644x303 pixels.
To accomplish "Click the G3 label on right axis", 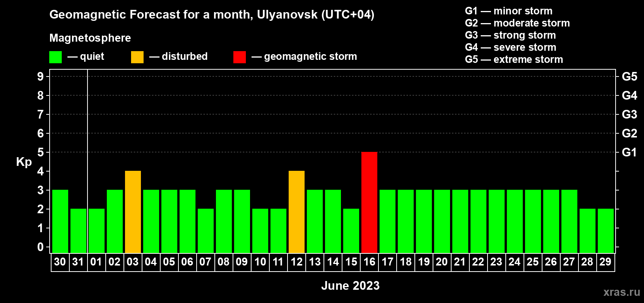I will 630,114.
